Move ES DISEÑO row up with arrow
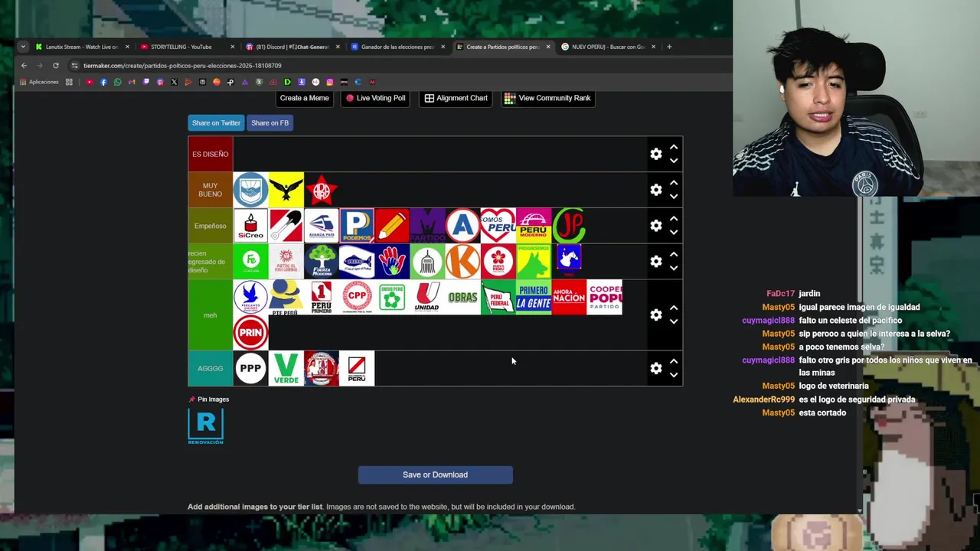980x551 pixels. click(x=674, y=147)
